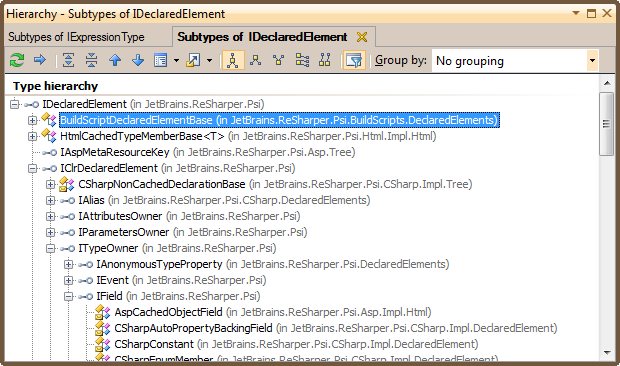Image resolution: width=620 pixels, height=366 pixels.
Task: Click interface icon next to IField
Action: point(85,297)
